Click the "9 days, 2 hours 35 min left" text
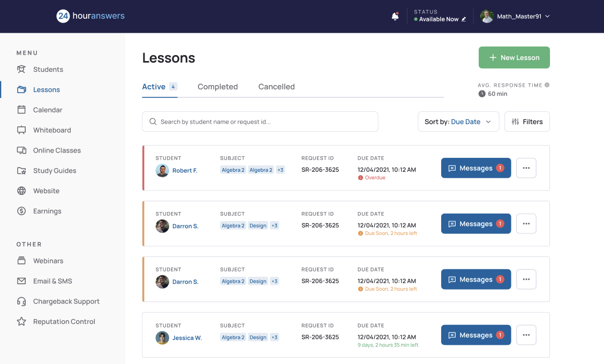Viewport: 604px width, 364px height. [388, 345]
